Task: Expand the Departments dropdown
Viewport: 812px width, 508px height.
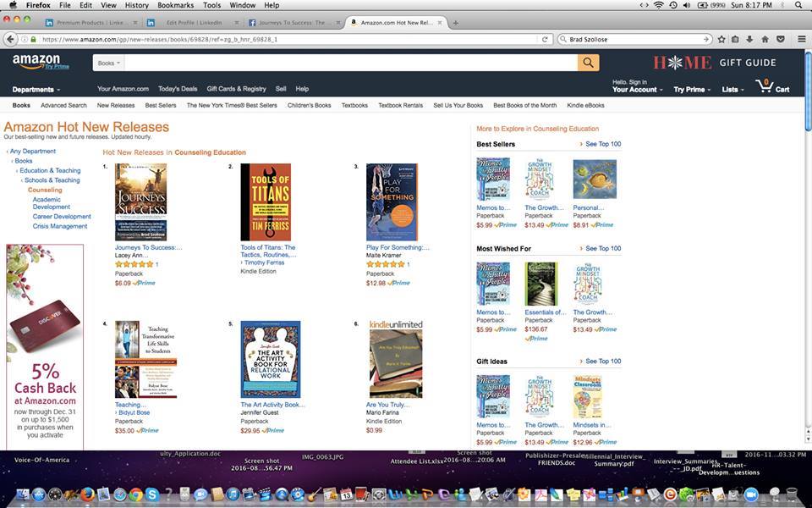Action: click(36, 89)
